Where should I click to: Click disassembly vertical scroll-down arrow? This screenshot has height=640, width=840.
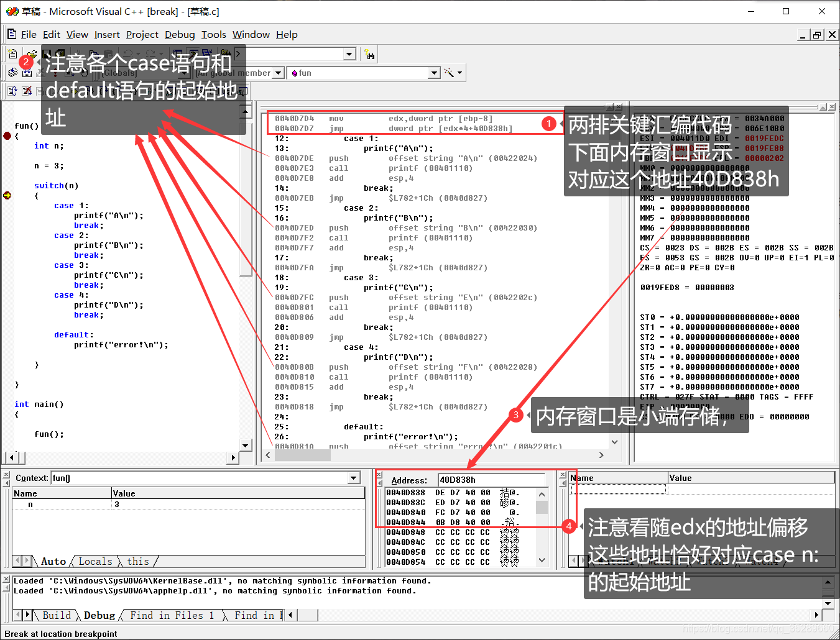click(614, 442)
